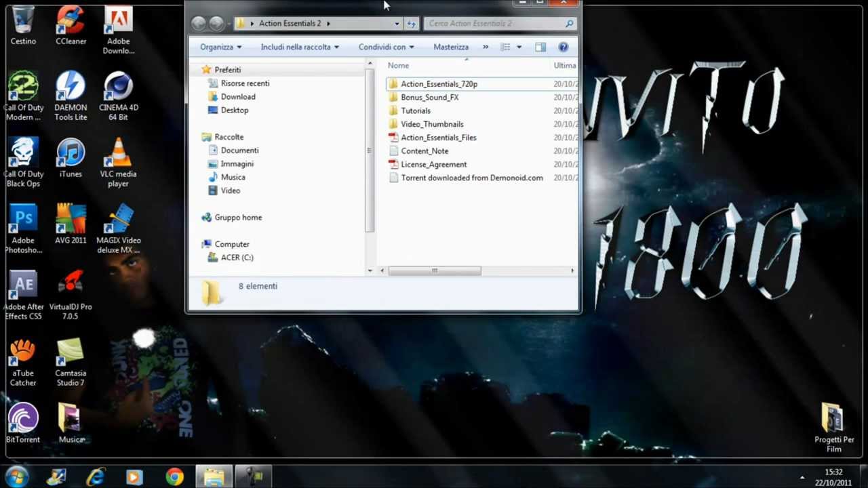Click the Explorer help question-mark icon
The height and width of the screenshot is (488, 868).
(x=563, y=47)
